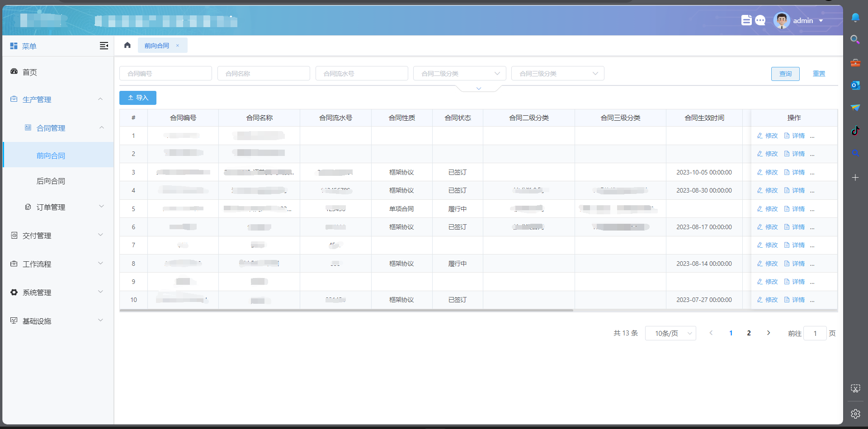Click the screenshot capture icon in sidebar

(855, 388)
